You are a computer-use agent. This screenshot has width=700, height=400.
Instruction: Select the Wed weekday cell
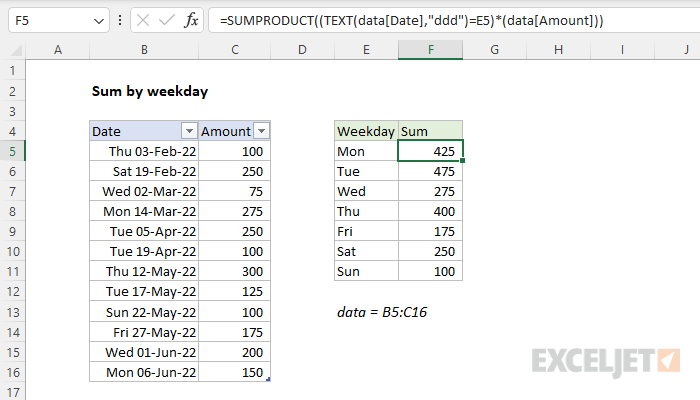366,192
